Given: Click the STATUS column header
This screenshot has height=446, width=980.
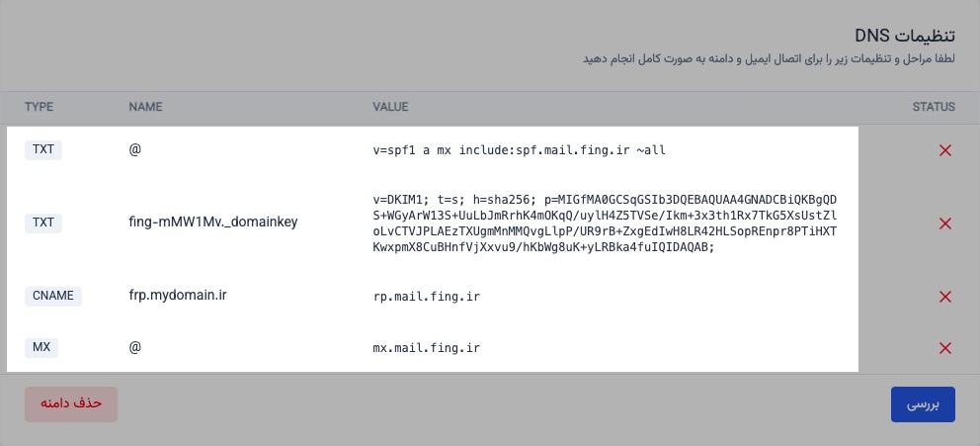Looking at the screenshot, I should (934, 107).
